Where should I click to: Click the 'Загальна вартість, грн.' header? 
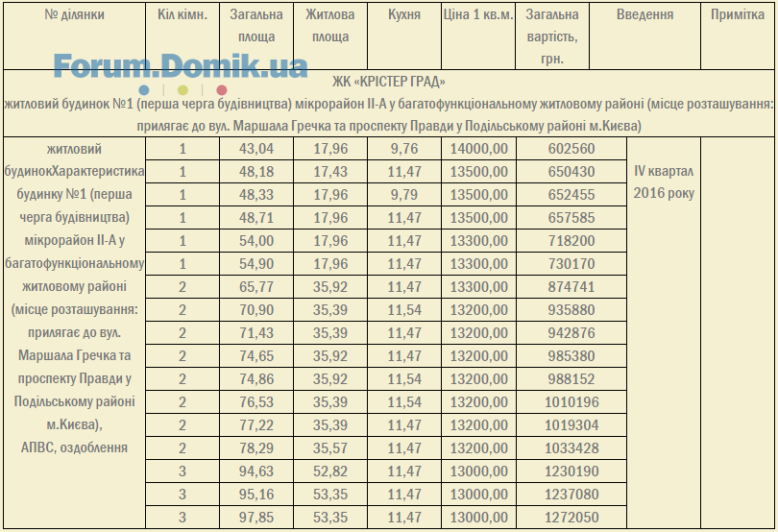point(552,36)
